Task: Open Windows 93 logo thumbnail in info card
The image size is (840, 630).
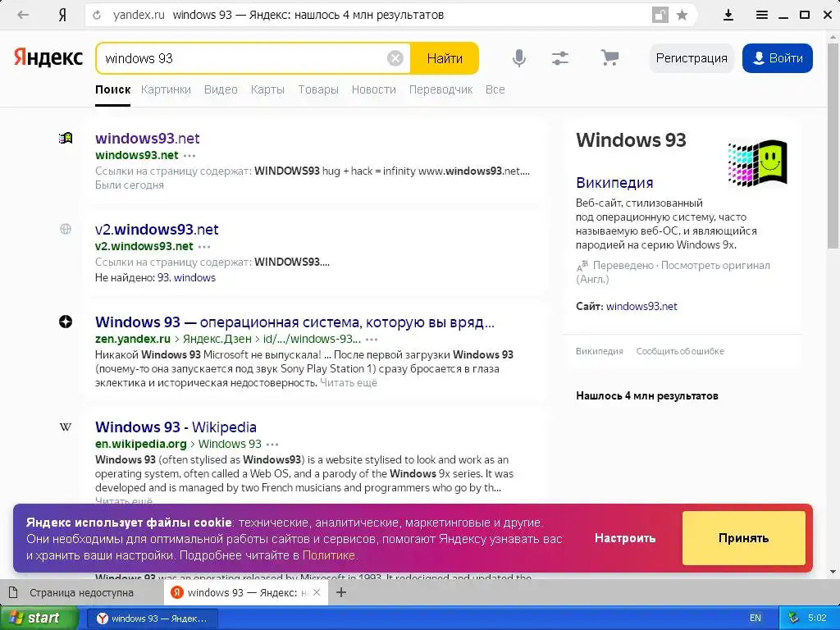Action: (757, 163)
